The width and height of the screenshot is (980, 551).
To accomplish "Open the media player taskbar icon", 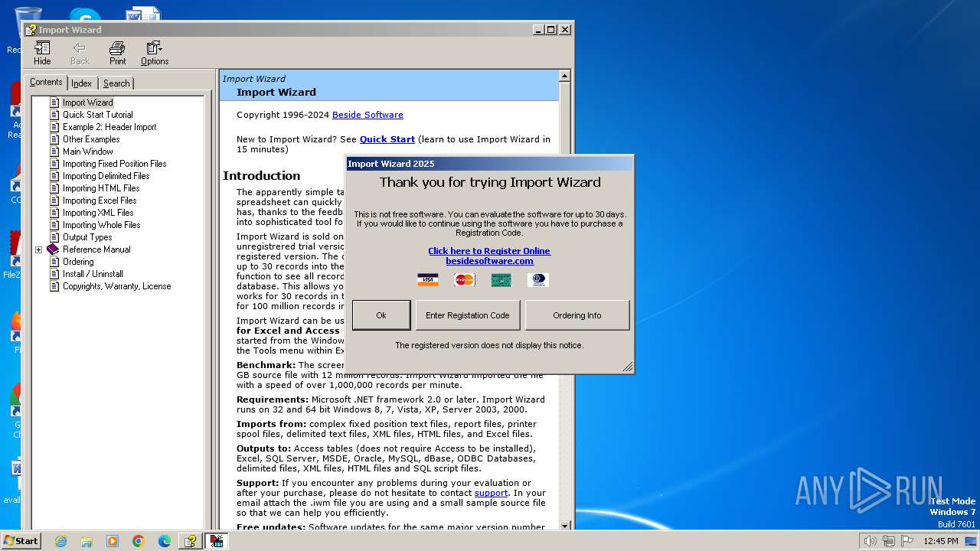I will 113,541.
